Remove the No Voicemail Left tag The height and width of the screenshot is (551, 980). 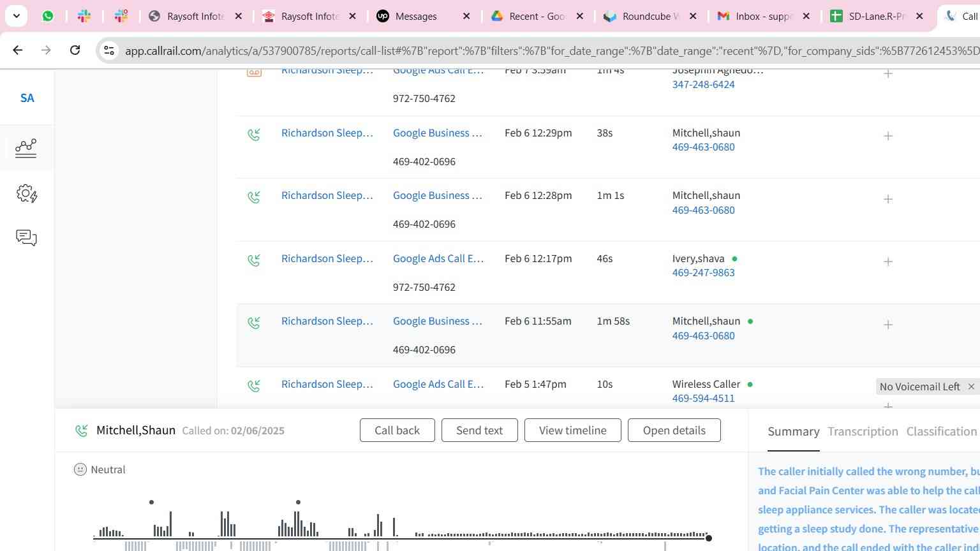971,386
